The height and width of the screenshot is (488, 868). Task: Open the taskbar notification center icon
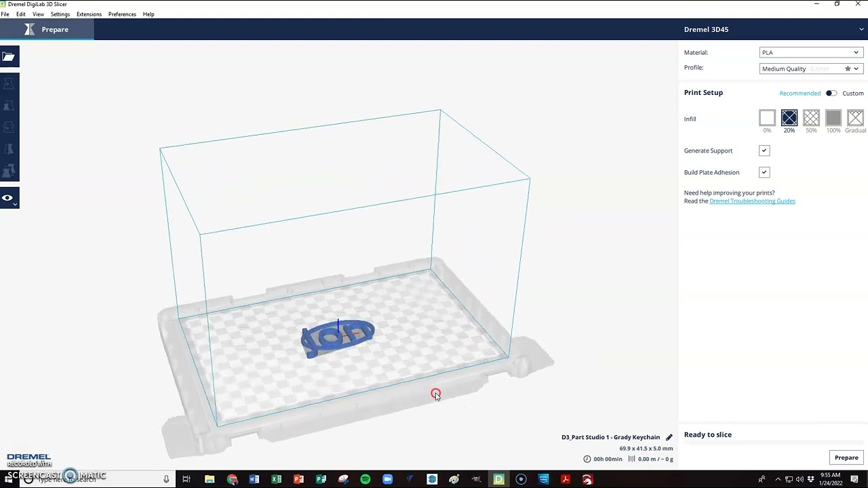pos(854,479)
